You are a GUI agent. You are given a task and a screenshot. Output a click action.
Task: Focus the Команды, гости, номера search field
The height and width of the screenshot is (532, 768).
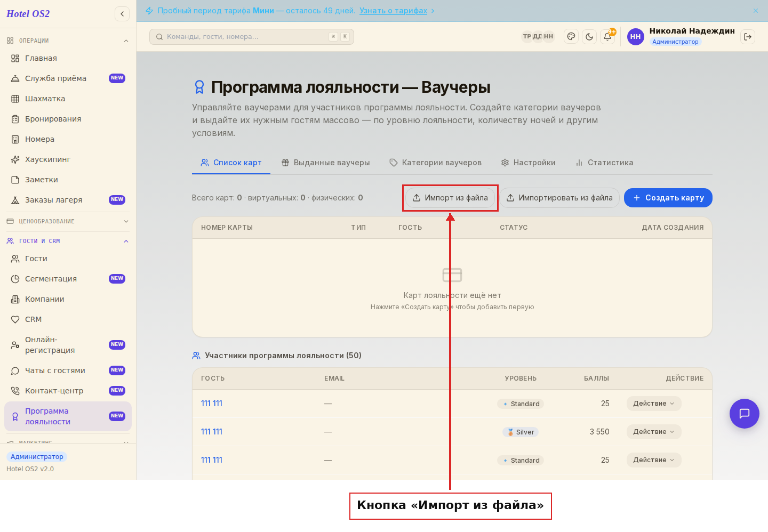252,37
